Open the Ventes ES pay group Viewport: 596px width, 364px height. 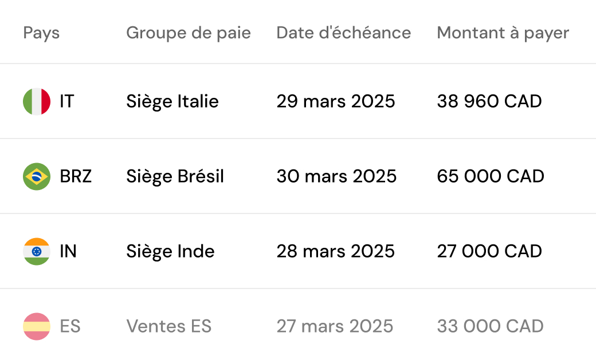168,326
